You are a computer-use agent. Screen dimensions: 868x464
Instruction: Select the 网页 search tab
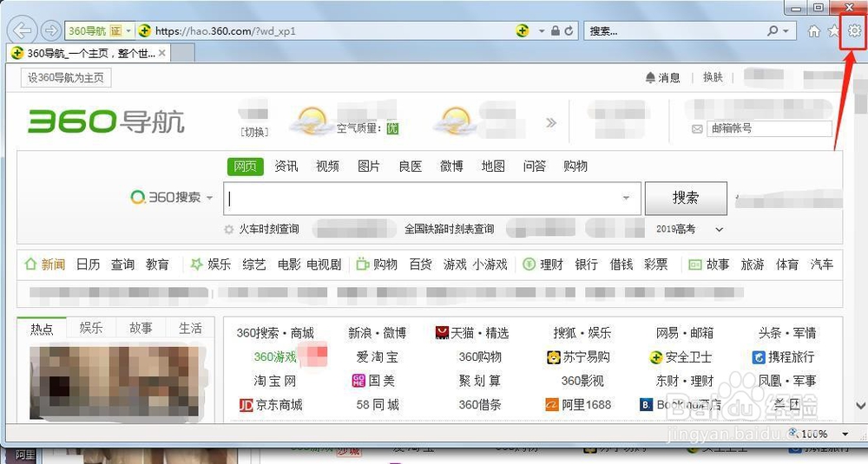pos(246,167)
